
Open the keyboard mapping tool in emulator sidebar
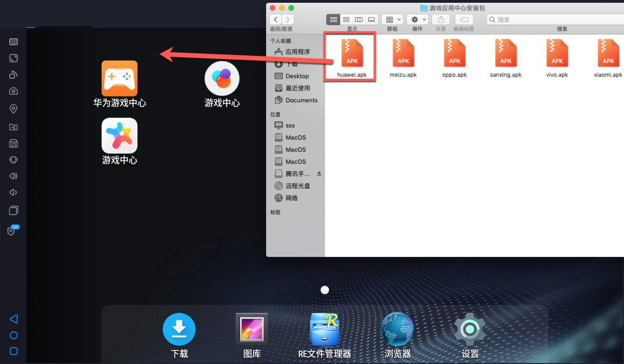[x=14, y=42]
